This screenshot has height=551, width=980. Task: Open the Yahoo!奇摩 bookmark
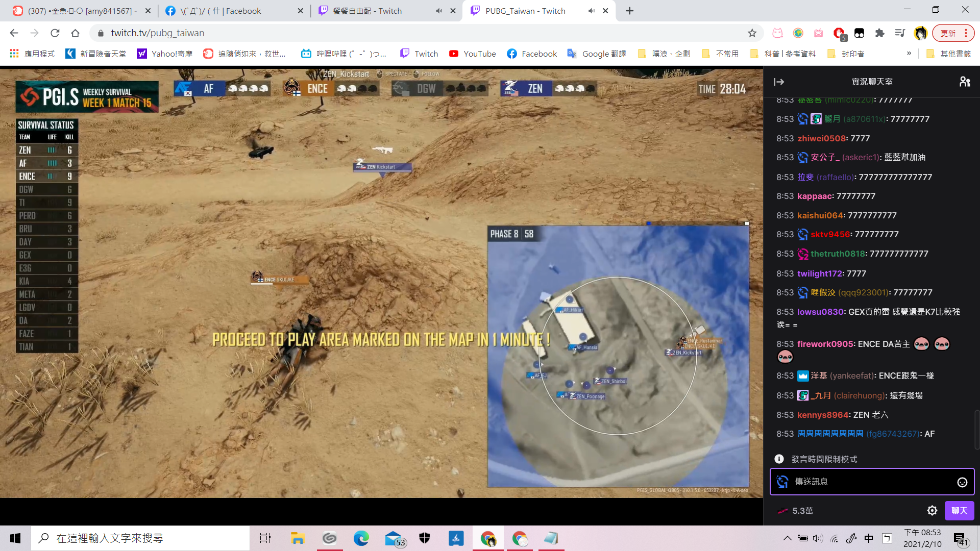164,54
